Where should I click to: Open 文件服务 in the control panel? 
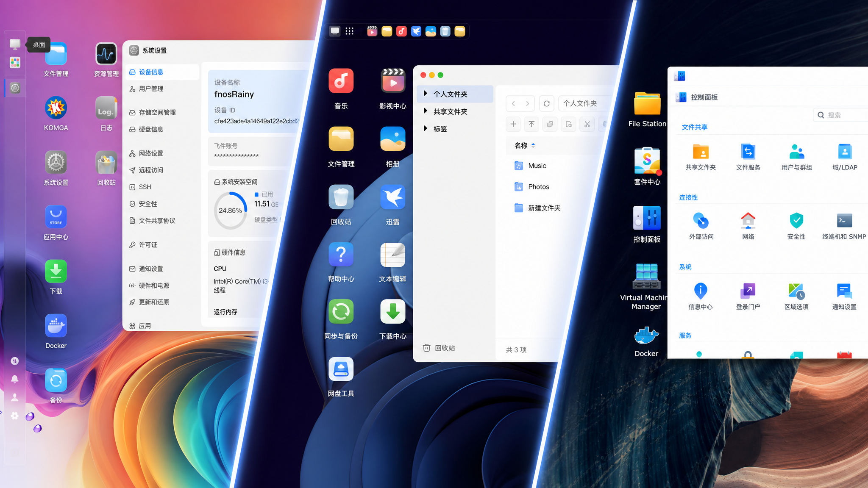[x=748, y=152]
